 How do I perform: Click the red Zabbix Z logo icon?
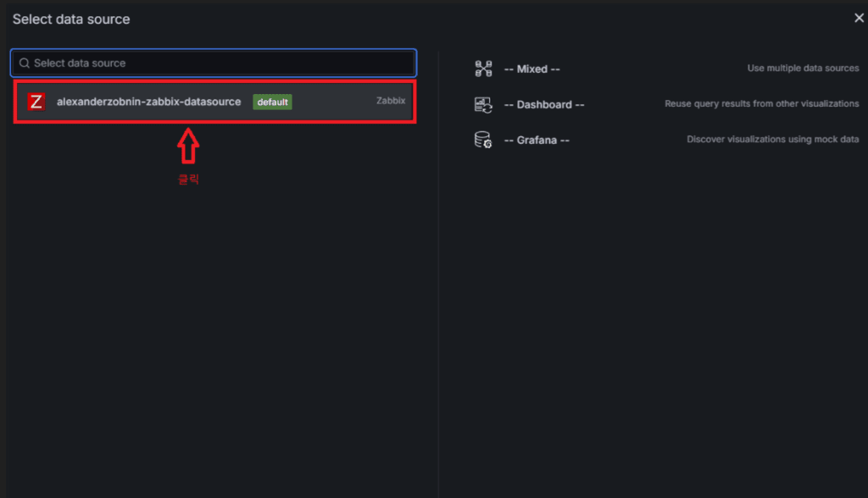(x=36, y=102)
